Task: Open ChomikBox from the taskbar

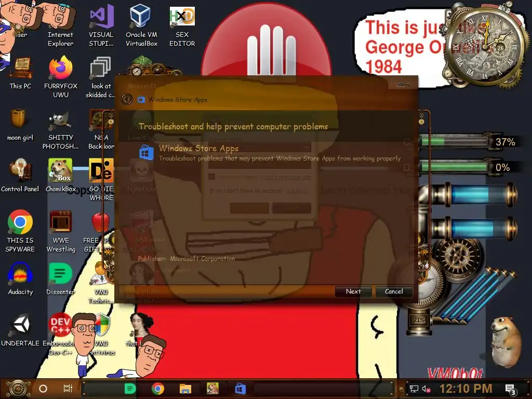Action: [212, 389]
